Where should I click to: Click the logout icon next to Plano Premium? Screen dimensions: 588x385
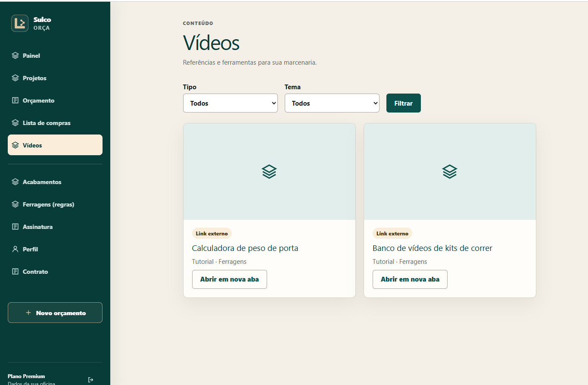point(90,380)
